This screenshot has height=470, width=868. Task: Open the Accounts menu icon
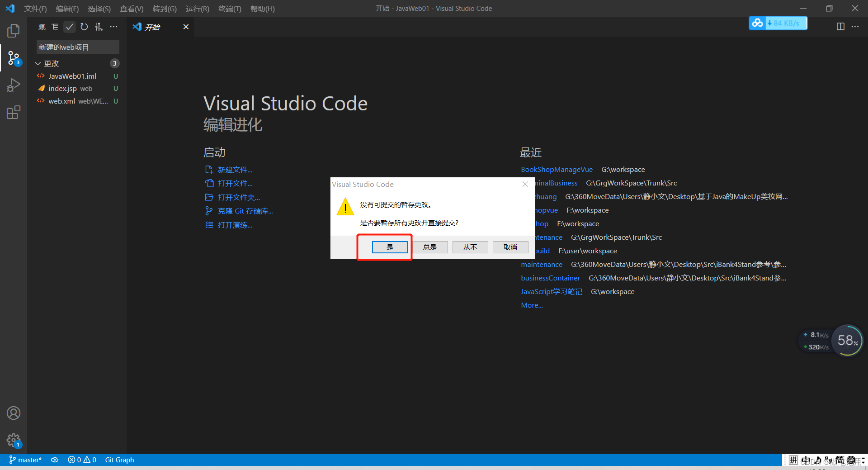[x=14, y=413]
